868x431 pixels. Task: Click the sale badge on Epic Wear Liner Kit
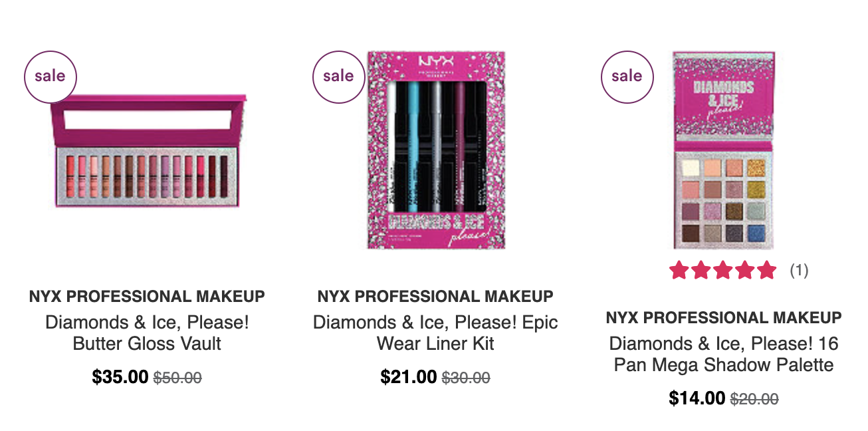[x=339, y=76]
